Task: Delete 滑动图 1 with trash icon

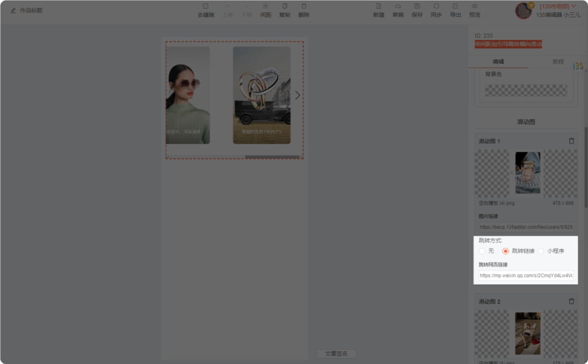Action: coord(571,141)
